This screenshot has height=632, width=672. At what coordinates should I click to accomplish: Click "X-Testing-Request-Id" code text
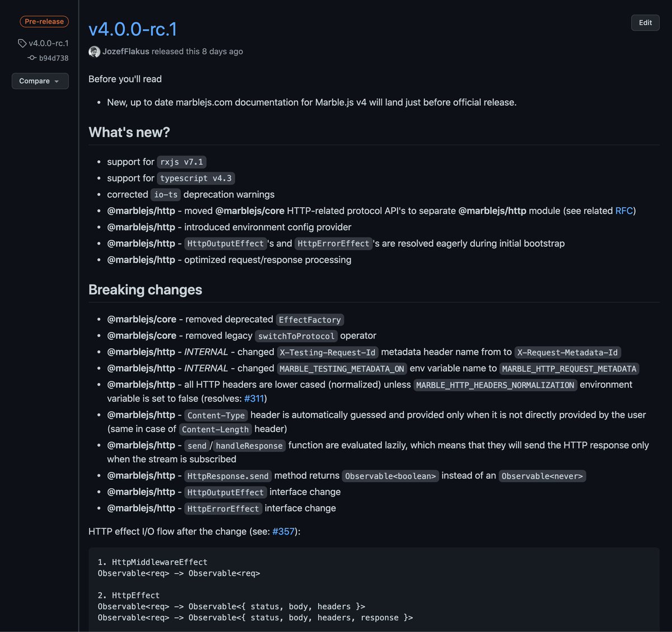point(328,352)
